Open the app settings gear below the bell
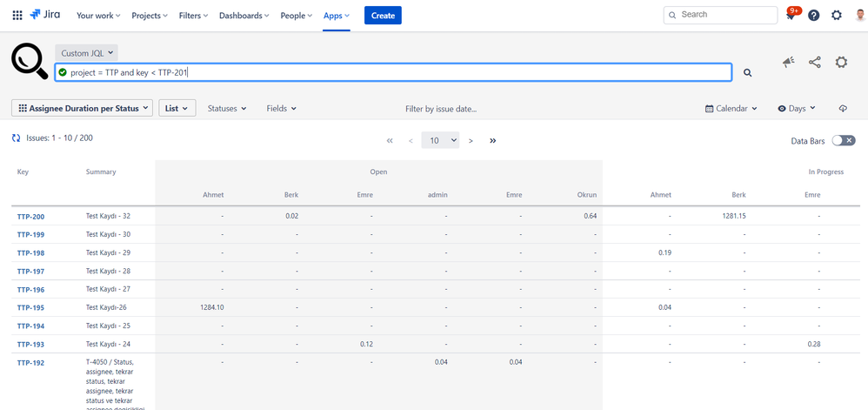868x410 pixels. coord(841,62)
